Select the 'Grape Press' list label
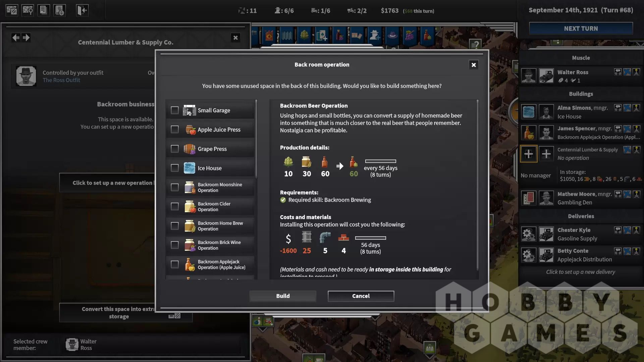 212,149
